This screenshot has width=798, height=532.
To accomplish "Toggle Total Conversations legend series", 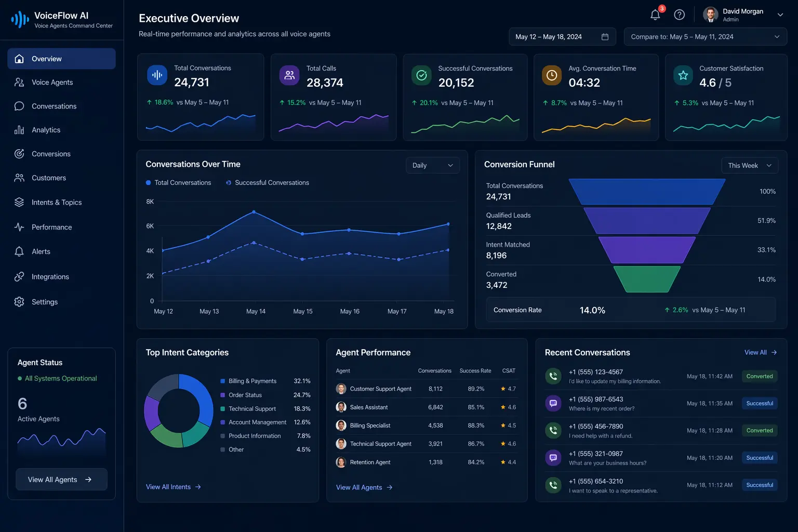I will pyautogui.click(x=179, y=183).
